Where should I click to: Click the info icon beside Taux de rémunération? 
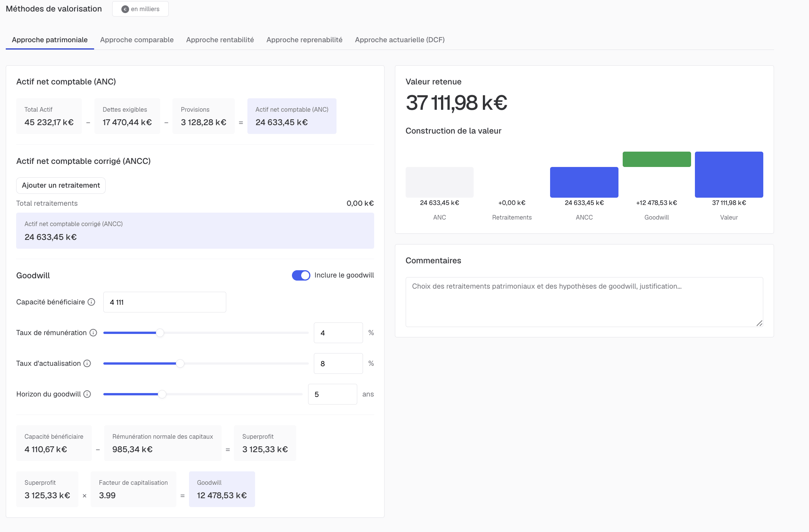click(93, 333)
